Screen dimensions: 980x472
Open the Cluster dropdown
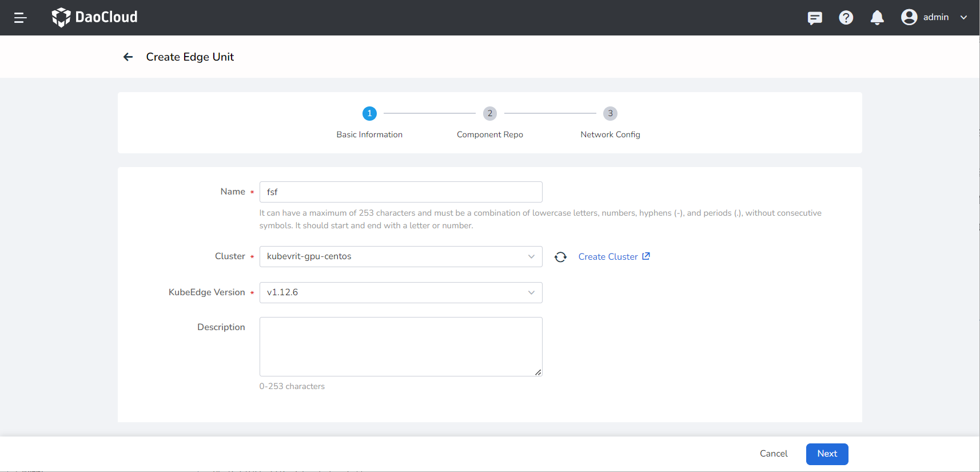[401, 256]
